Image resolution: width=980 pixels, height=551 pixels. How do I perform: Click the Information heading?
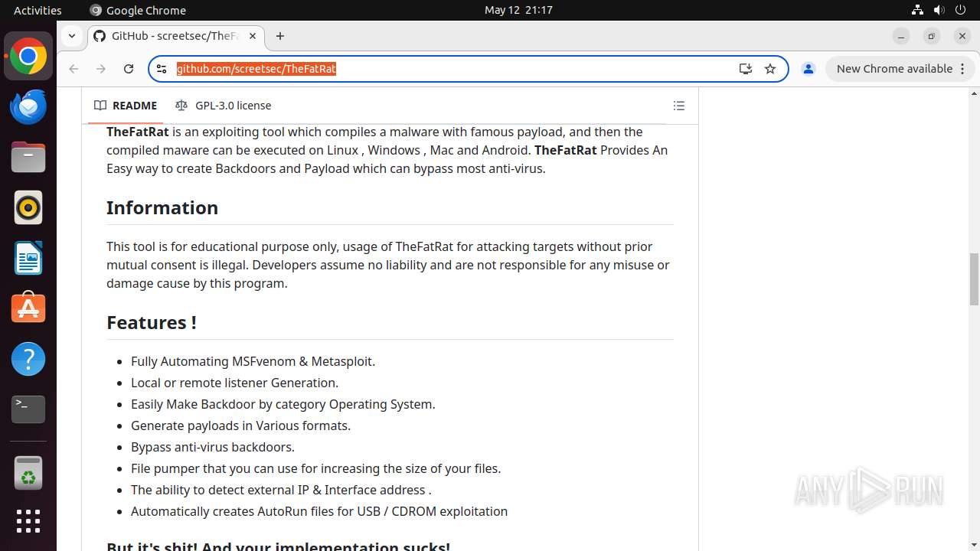(x=162, y=207)
